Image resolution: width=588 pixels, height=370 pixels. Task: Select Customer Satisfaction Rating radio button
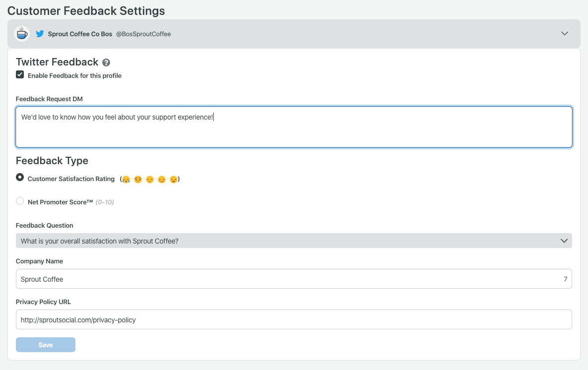[20, 178]
